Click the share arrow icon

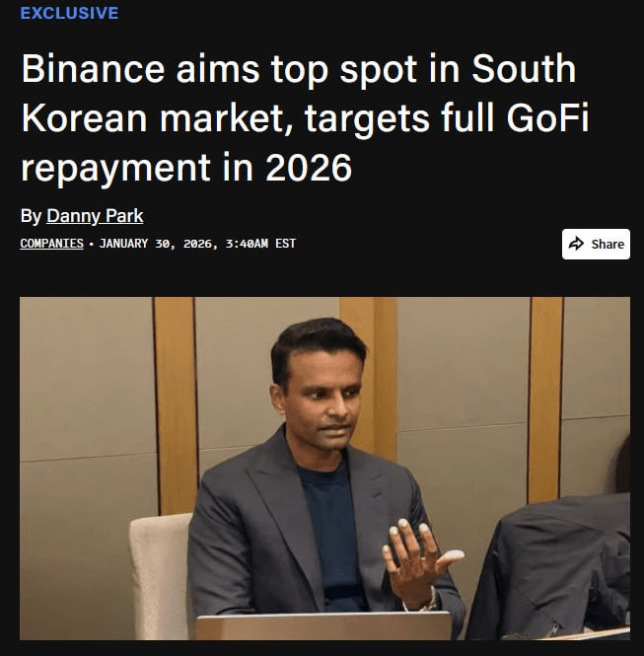576,244
